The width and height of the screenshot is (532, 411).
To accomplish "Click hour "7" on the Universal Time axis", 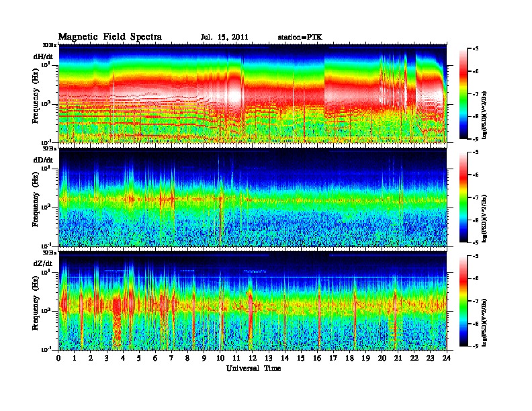I will pos(172,358).
